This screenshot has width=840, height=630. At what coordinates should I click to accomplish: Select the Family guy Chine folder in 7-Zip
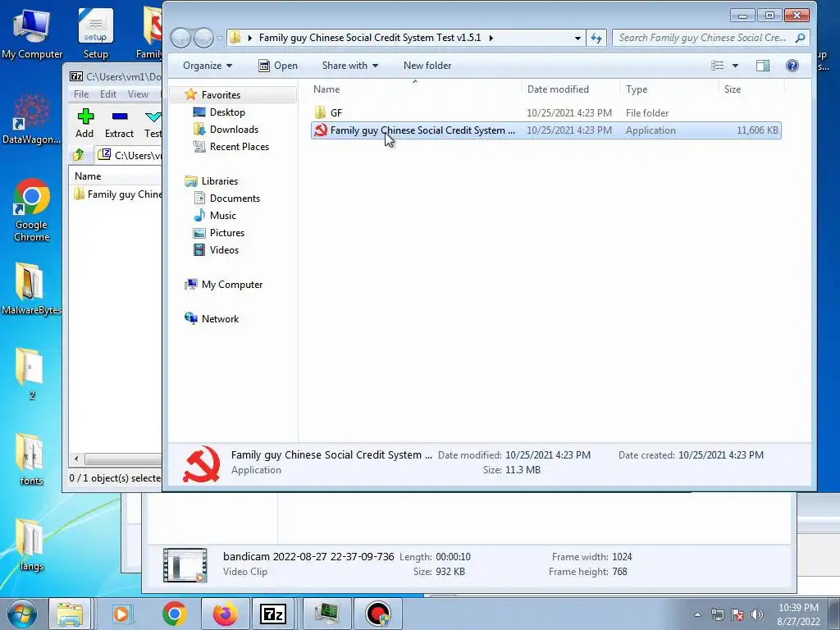tap(118, 194)
